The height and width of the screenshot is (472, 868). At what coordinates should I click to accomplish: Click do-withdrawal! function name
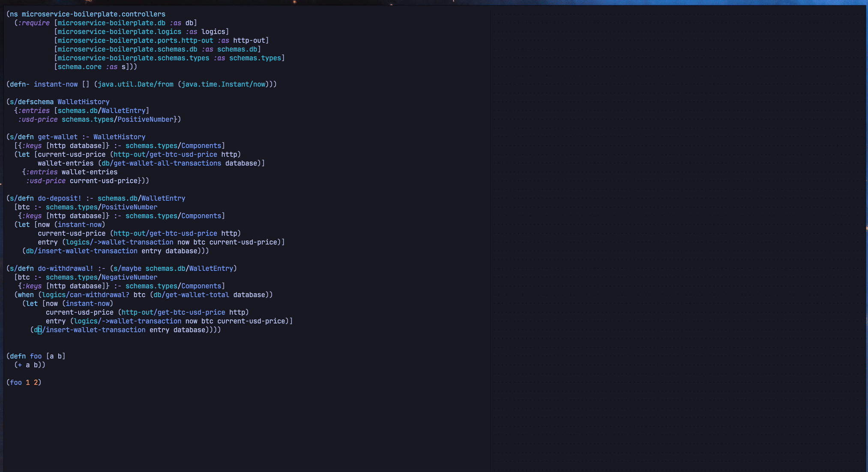point(65,269)
